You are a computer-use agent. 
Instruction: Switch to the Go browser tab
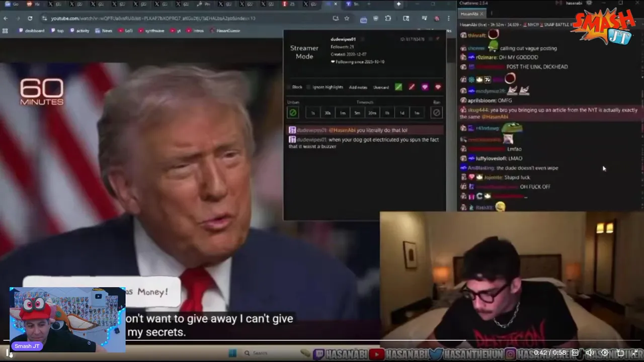point(12,4)
